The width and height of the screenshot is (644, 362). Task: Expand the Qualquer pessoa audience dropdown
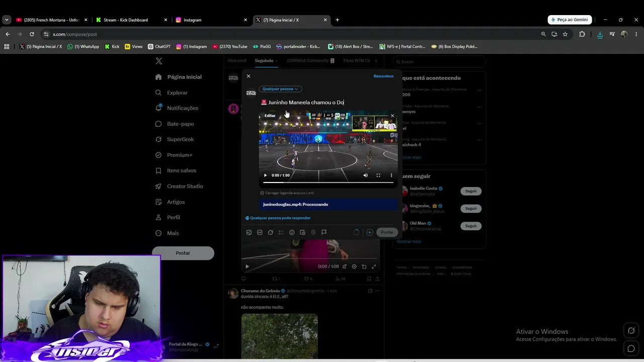click(280, 89)
